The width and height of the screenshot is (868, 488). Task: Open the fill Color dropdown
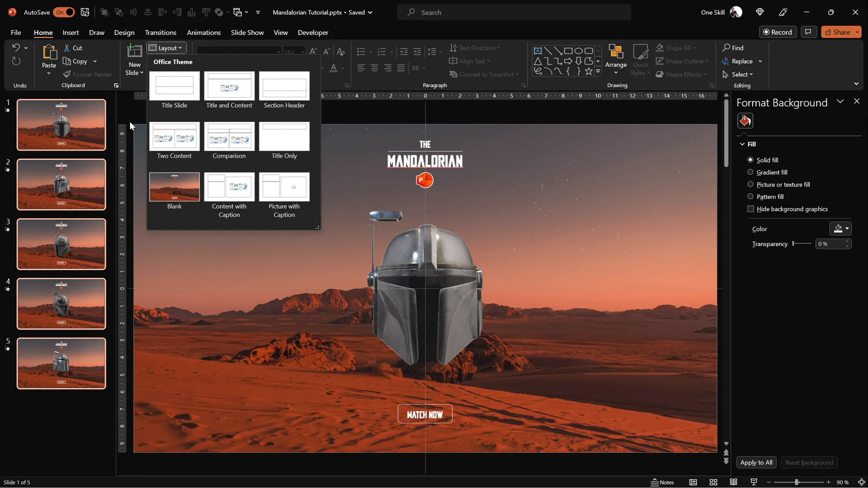840,229
